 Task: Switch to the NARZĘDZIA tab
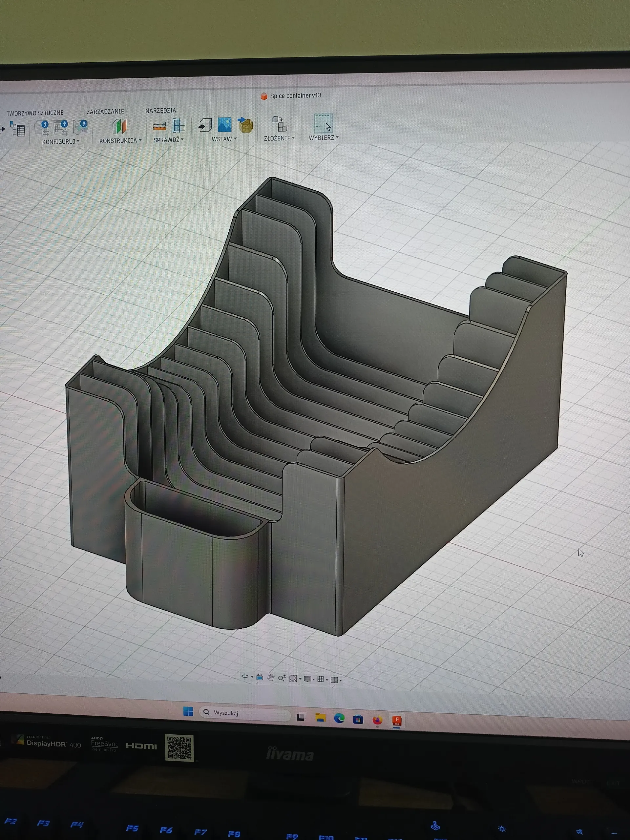pyautogui.click(x=161, y=111)
